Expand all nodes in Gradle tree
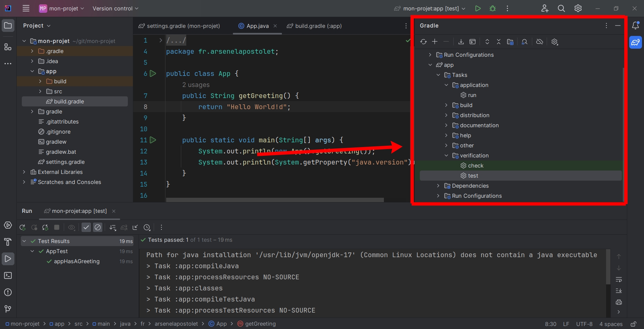Image resolution: width=644 pixels, height=329 pixels. click(487, 42)
